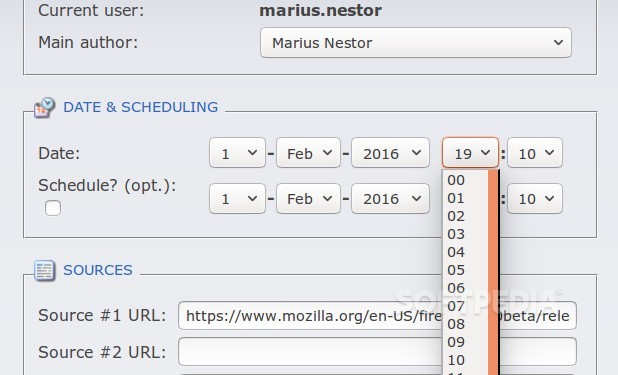Choose hour 08 from the dropdown list

click(x=465, y=324)
